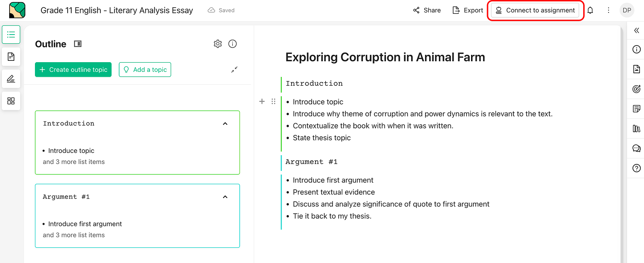This screenshot has width=644, height=263.
Task: Click the Introduction heading in the editor
Action: (314, 83)
